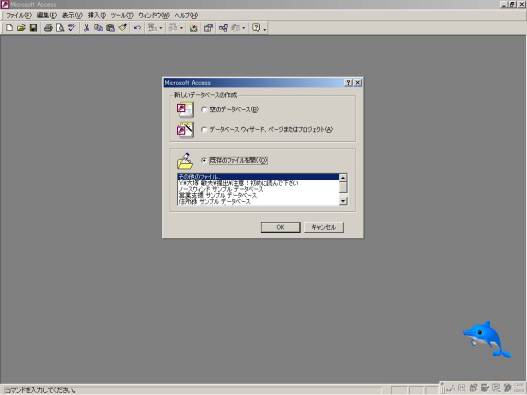The height and width of the screenshot is (395, 527).
Task: Open the Relationships toolbar icon
Action: pos(223,28)
